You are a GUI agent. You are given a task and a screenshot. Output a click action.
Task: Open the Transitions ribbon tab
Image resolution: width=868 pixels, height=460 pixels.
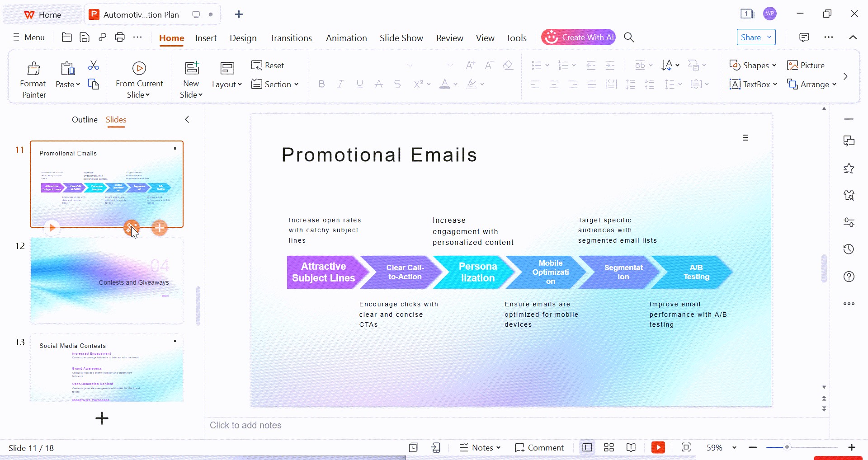291,38
